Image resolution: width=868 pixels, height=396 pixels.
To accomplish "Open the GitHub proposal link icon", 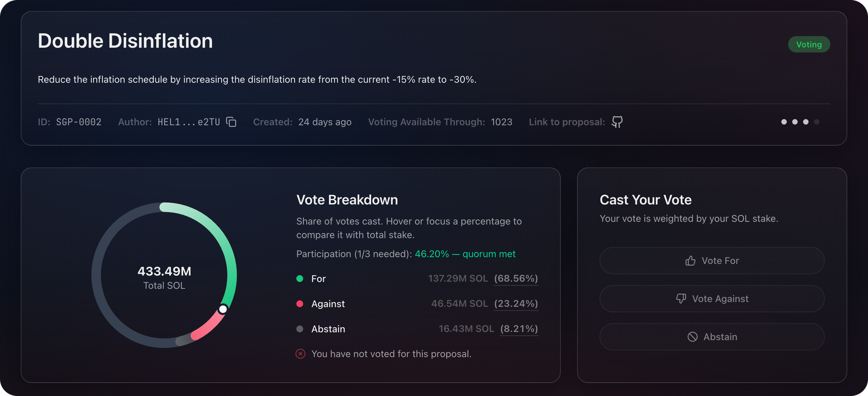I will [x=617, y=122].
